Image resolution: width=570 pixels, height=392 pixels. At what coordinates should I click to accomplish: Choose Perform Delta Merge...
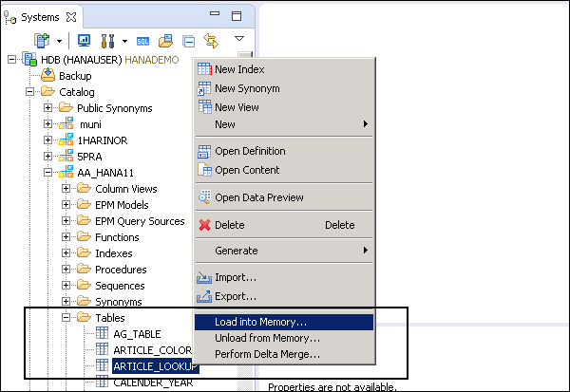click(x=284, y=354)
